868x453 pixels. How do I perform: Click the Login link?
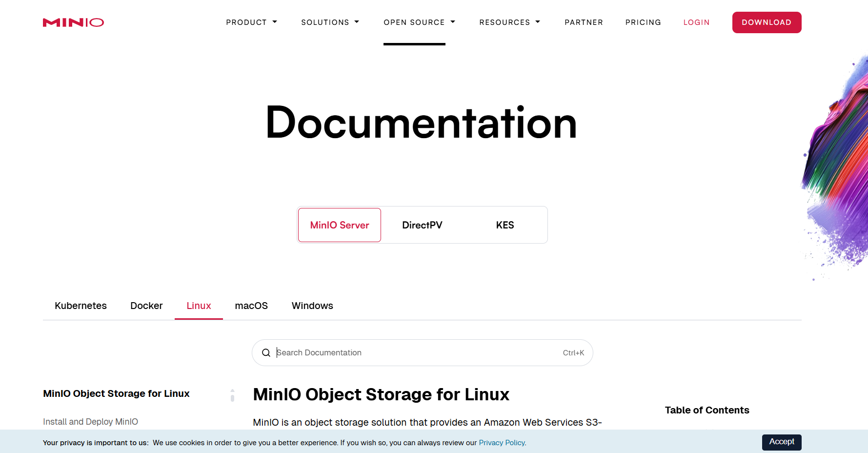click(x=696, y=22)
